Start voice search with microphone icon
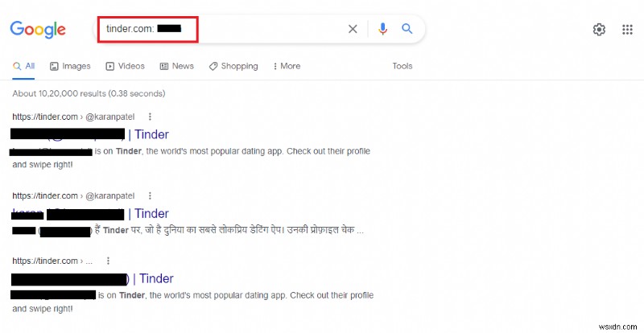This screenshot has width=644, height=333. [x=382, y=29]
